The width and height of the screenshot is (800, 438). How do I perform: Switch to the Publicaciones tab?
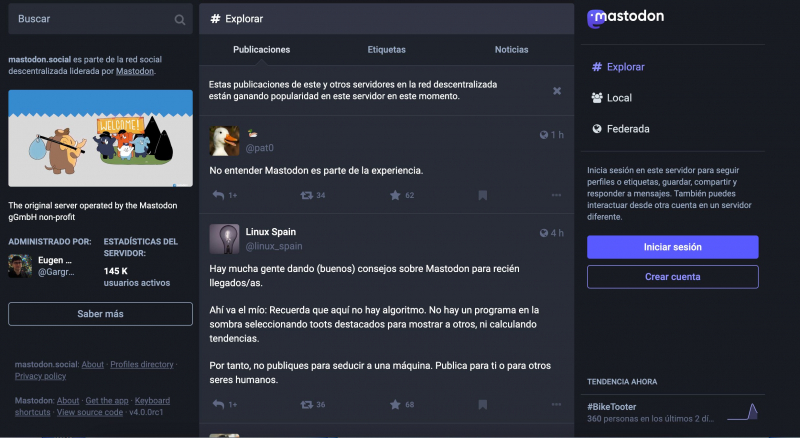[x=261, y=50]
